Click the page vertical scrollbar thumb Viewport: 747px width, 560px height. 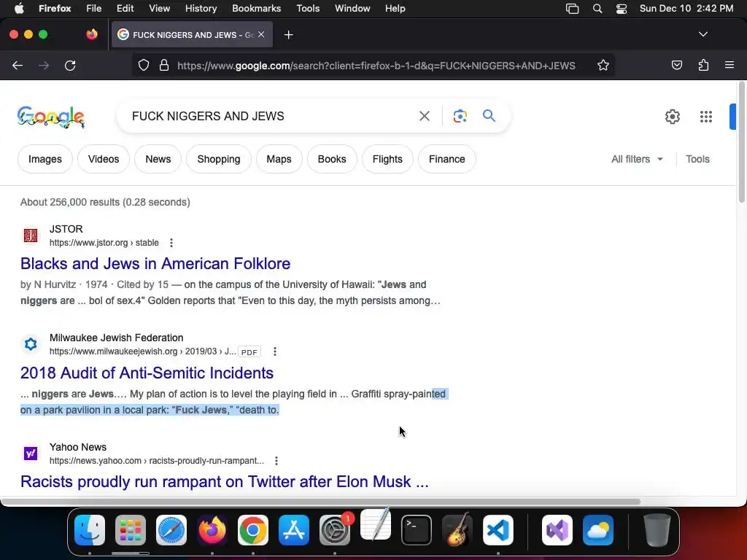[741, 143]
